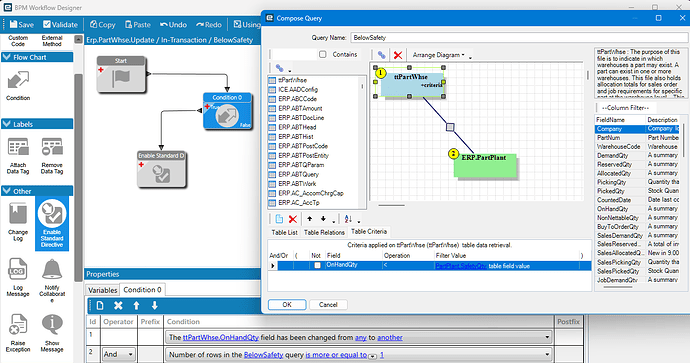This screenshot has height=363, width=690.
Task: Click the Redo toolbar button
Action: click(x=209, y=25)
